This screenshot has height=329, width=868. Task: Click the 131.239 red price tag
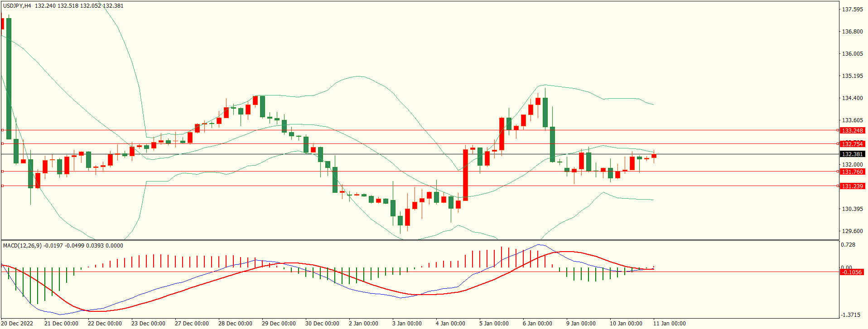852,186
